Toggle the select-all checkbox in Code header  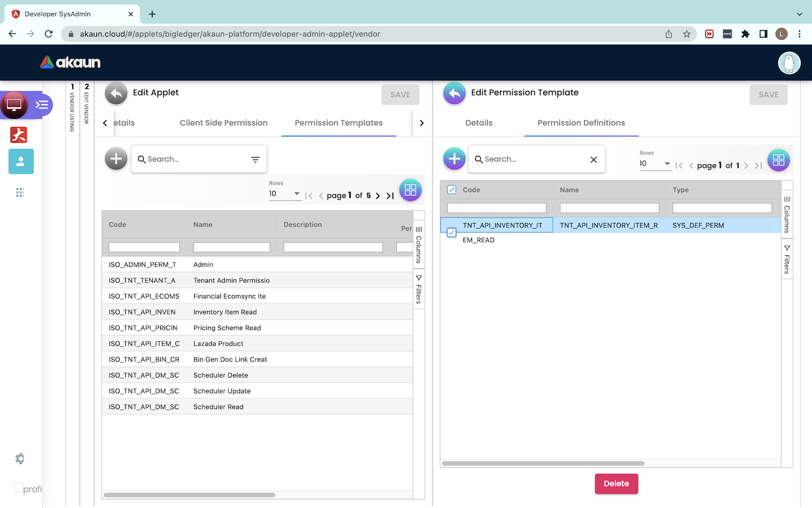pos(452,190)
